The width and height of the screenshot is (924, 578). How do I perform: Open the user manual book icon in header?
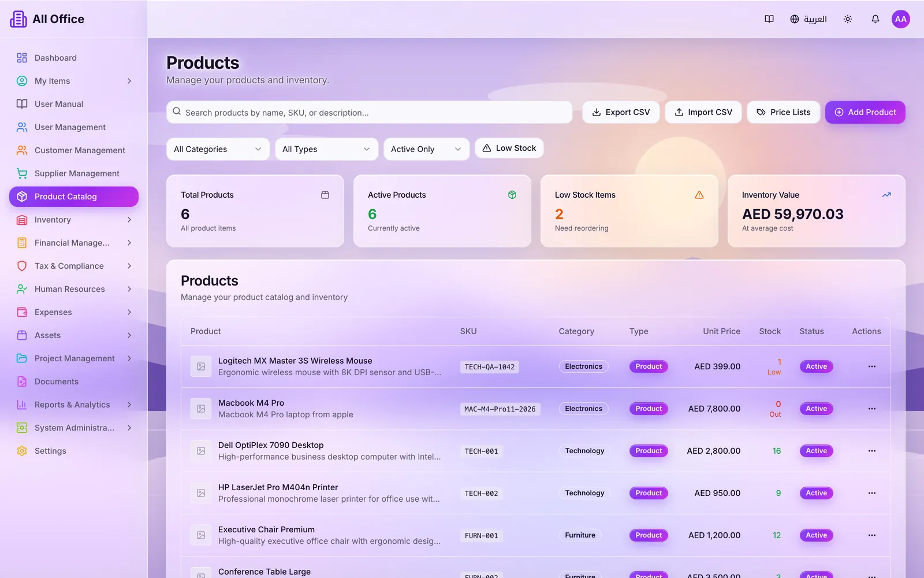click(x=769, y=19)
